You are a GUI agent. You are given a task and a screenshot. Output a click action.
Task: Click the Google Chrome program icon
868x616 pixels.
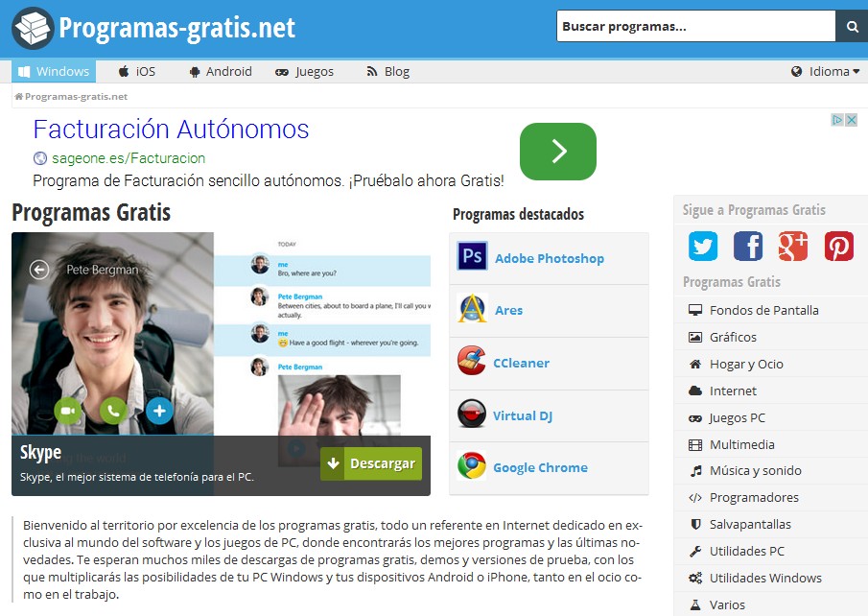click(472, 465)
